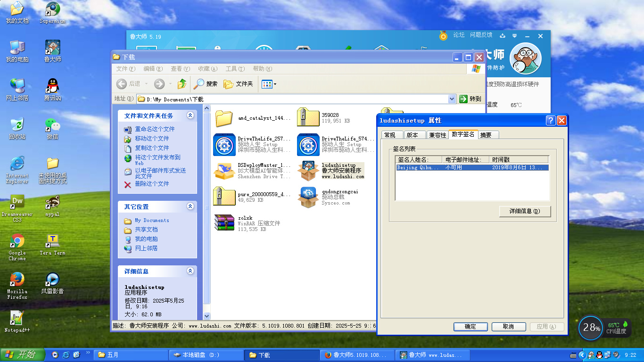Open the 文件 menu in Explorer
The width and height of the screenshot is (644, 362).
126,69
